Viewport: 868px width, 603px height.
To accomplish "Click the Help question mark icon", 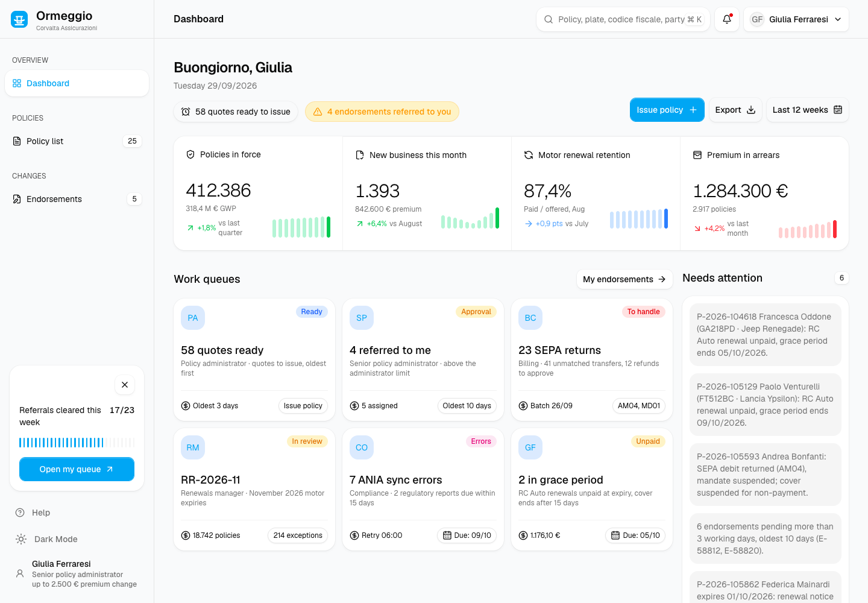I will point(20,513).
